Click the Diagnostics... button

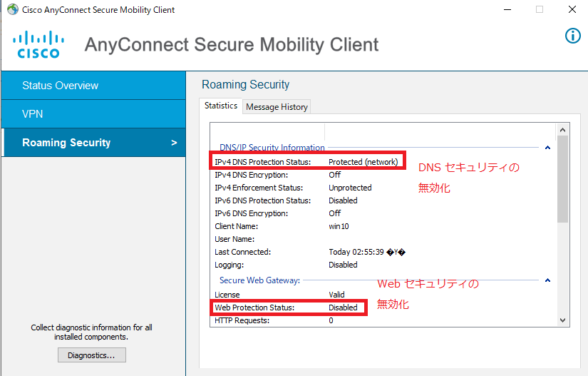pyautogui.click(x=92, y=355)
